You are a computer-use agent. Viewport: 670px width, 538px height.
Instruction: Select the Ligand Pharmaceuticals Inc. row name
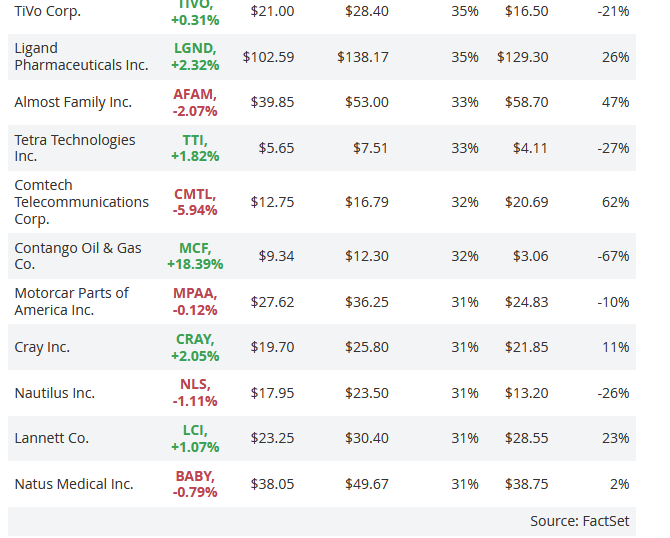pos(81,56)
